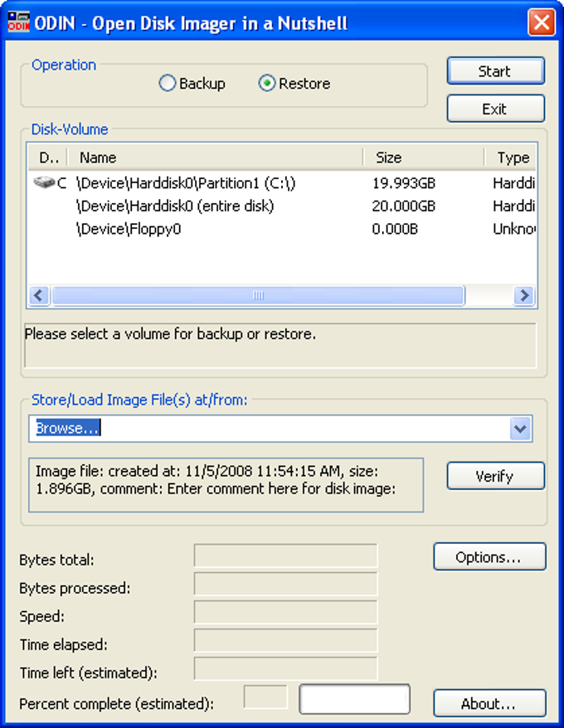Click the hard drive icon for C

(44, 182)
